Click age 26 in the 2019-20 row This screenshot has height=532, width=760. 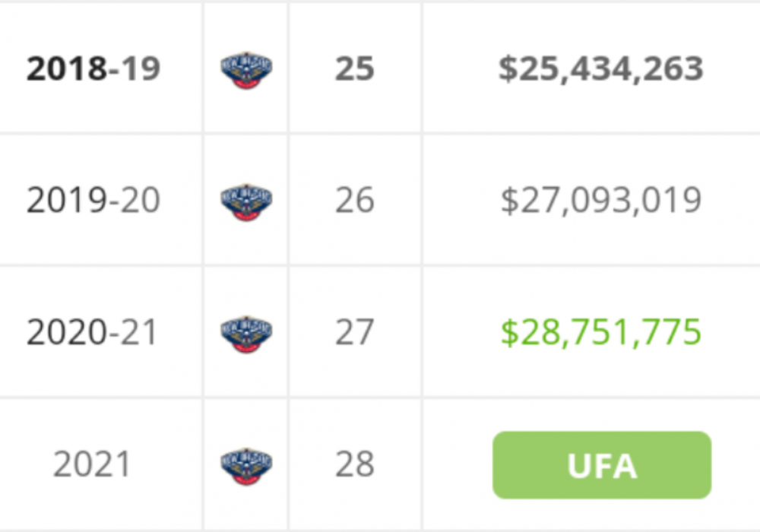[x=354, y=201]
